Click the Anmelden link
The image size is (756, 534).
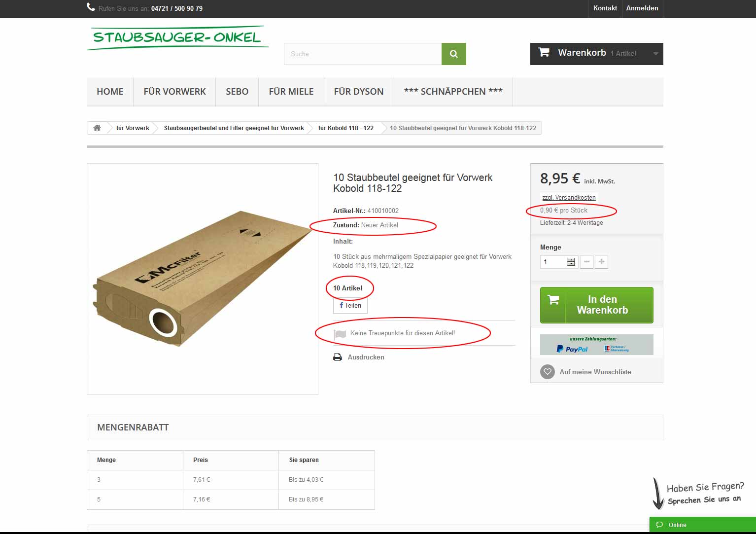point(642,8)
